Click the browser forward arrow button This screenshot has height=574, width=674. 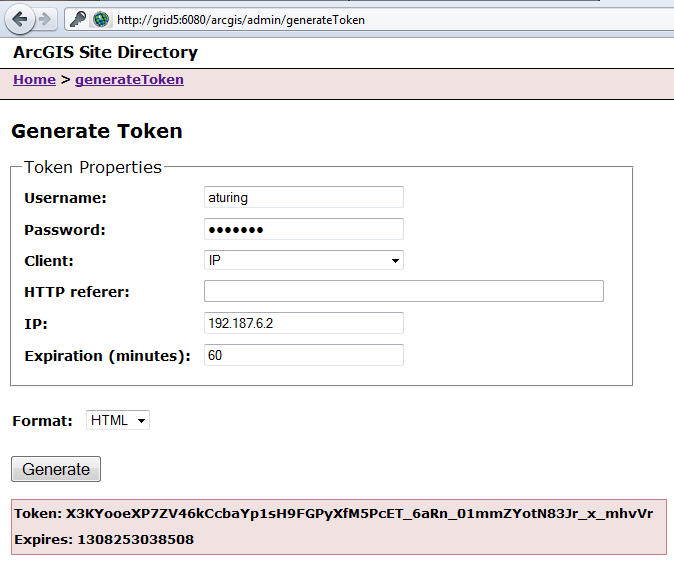click(x=44, y=19)
